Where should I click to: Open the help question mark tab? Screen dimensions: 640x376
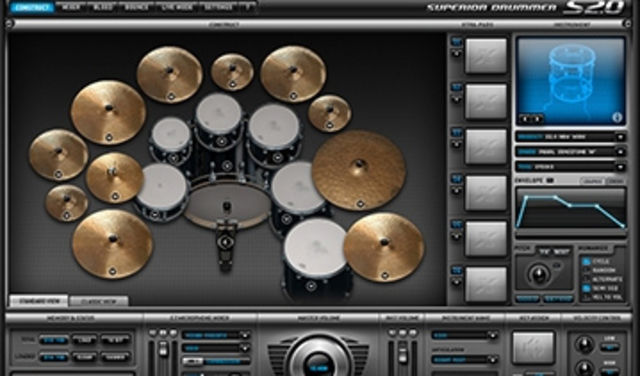[247, 7]
